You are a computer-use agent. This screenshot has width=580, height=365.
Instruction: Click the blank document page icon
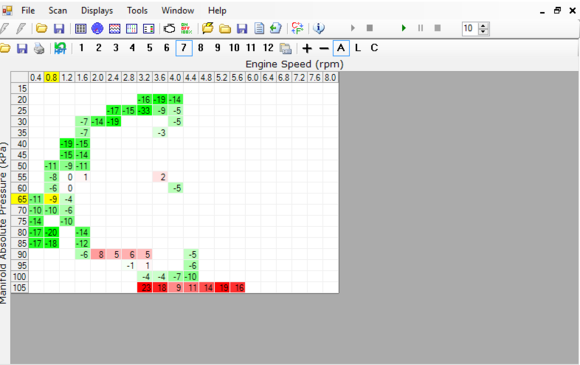(259, 28)
